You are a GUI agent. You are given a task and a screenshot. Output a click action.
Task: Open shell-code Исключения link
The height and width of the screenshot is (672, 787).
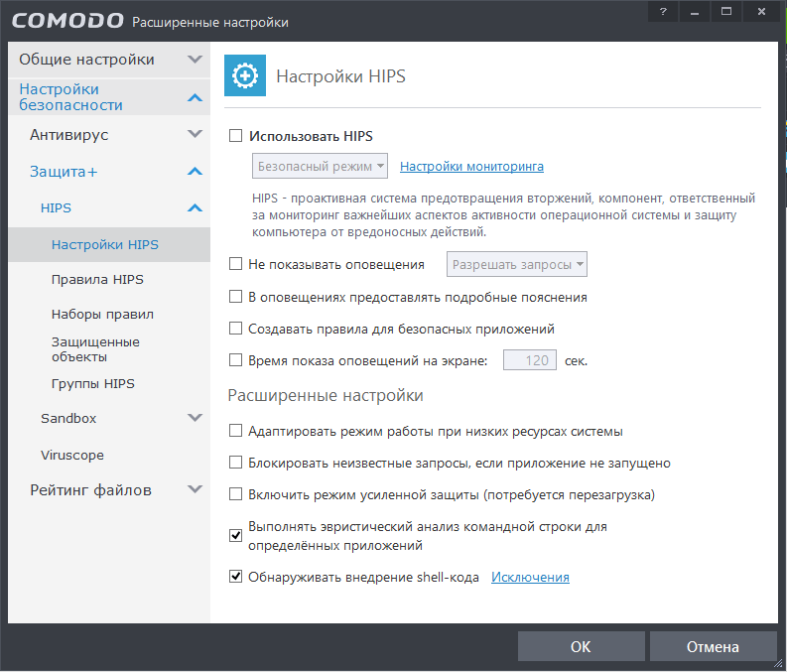coord(530,577)
